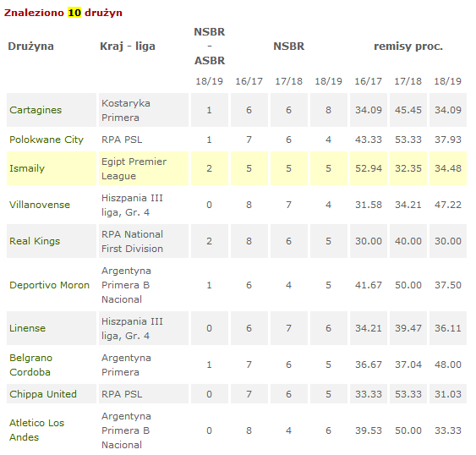Select the Egipt Premier League cell
This screenshot has height=455, width=476.
pos(144,168)
